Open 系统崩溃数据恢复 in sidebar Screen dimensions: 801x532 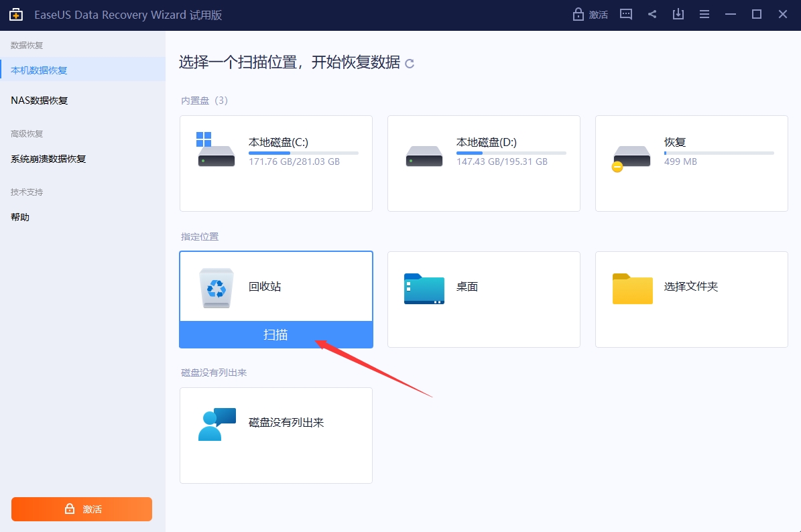[48, 159]
